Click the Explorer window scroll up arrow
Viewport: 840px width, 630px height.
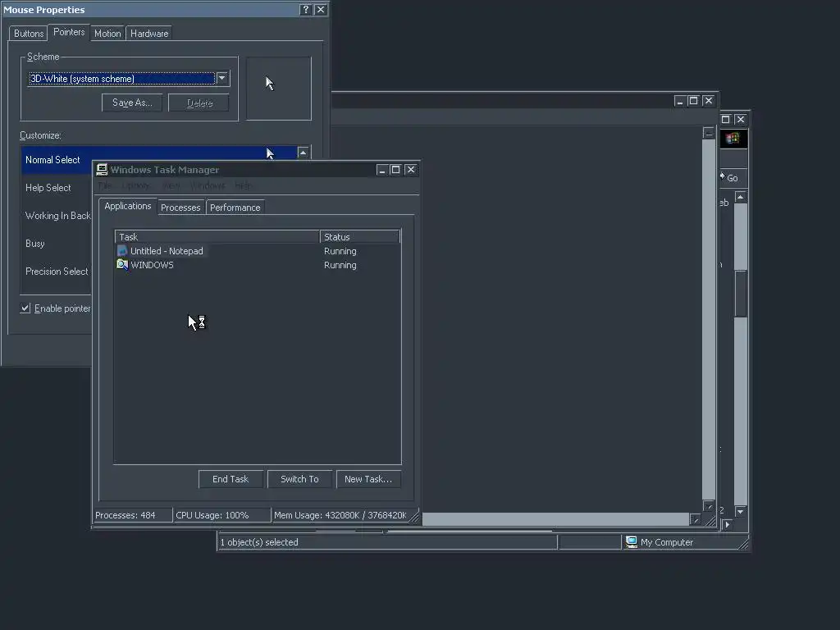pyautogui.click(x=741, y=197)
